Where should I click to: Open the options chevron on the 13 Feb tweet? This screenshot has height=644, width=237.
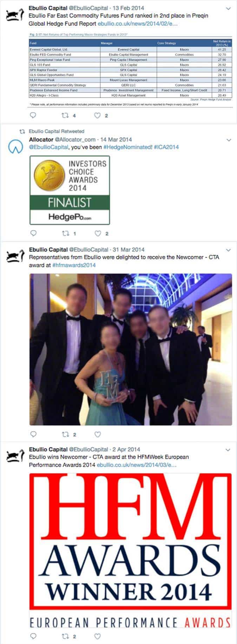[x=229, y=8]
